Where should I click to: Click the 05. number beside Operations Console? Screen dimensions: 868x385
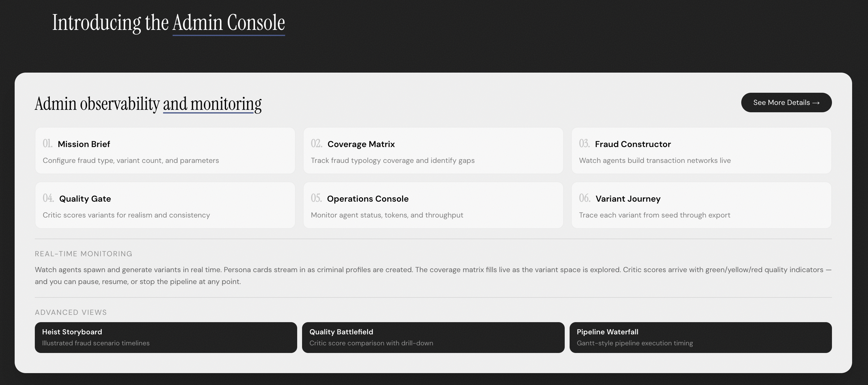pyautogui.click(x=316, y=198)
